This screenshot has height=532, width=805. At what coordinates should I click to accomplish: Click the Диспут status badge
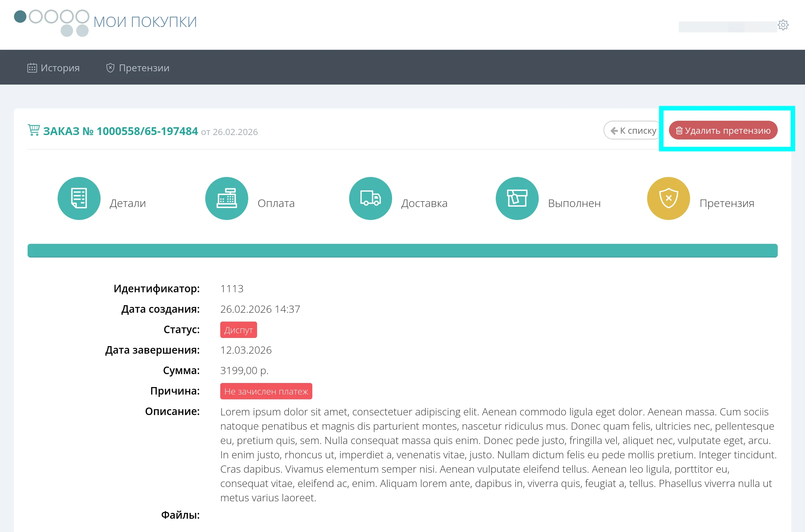[238, 330]
